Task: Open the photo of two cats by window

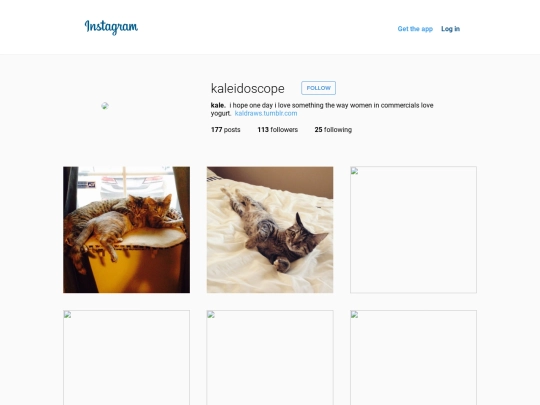Action: coord(126,230)
